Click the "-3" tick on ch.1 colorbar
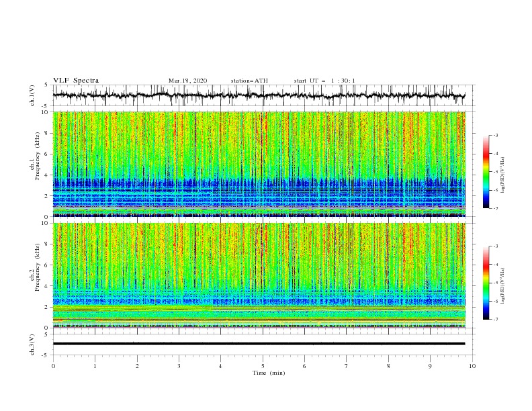Viewport: 532px width, 411px height. coord(496,135)
